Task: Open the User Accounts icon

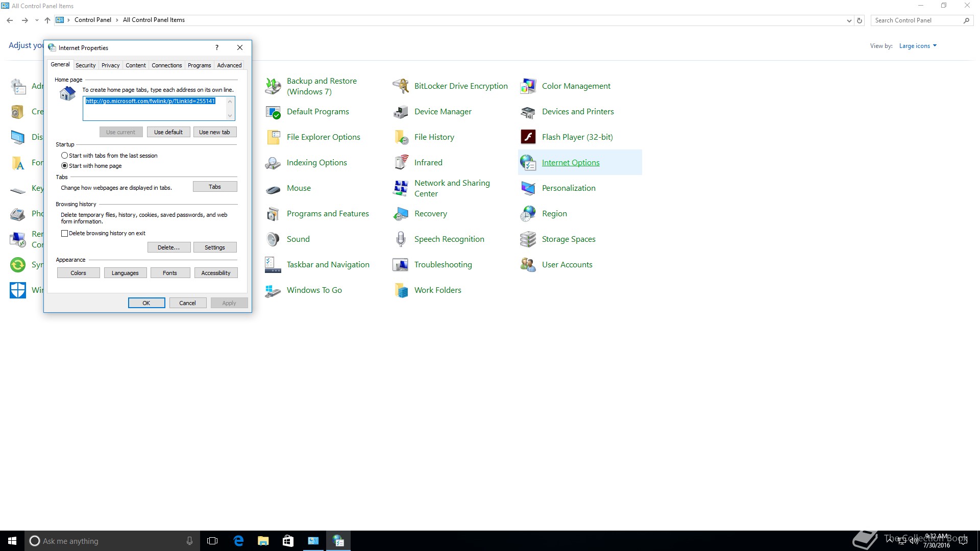Action: coord(528,265)
